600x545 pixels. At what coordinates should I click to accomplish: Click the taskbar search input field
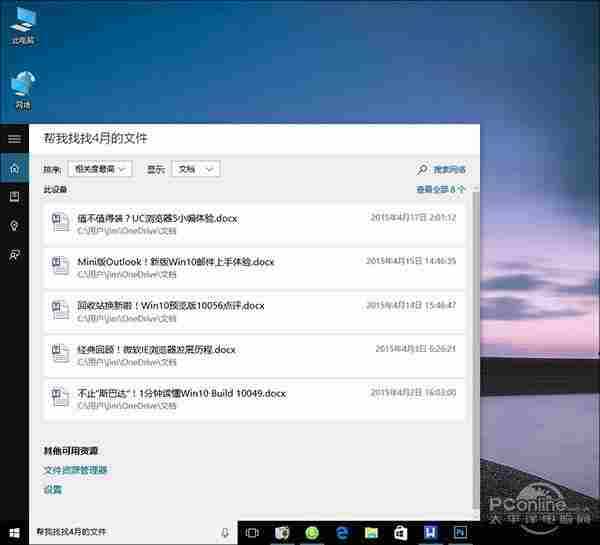point(120,532)
